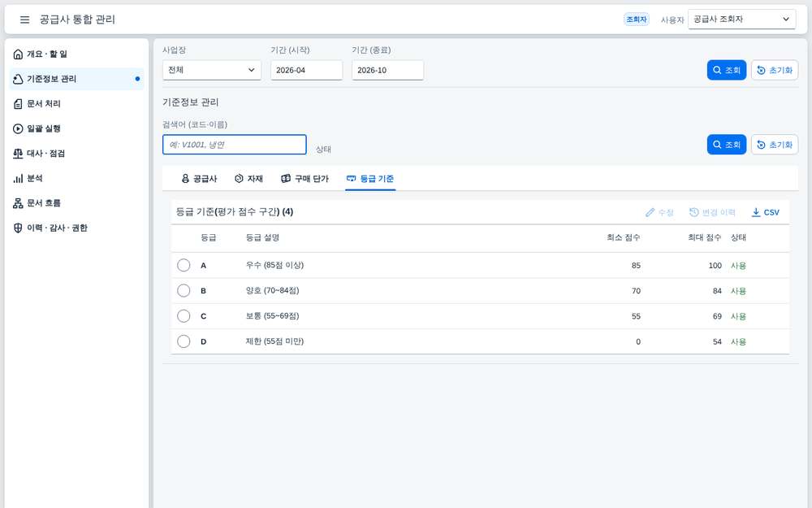Open the hamburger menu icon
812x508 pixels.
click(x=25, y=20)
